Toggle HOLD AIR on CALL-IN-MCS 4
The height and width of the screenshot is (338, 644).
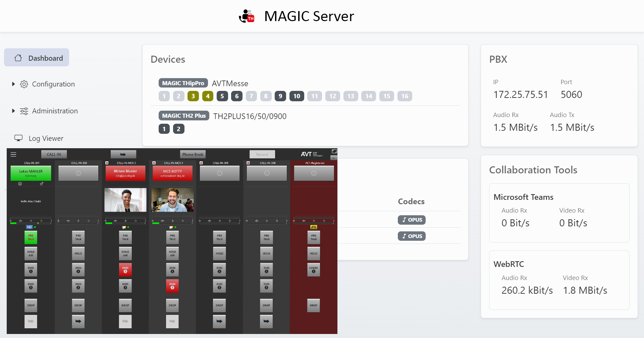coord(172,253)
